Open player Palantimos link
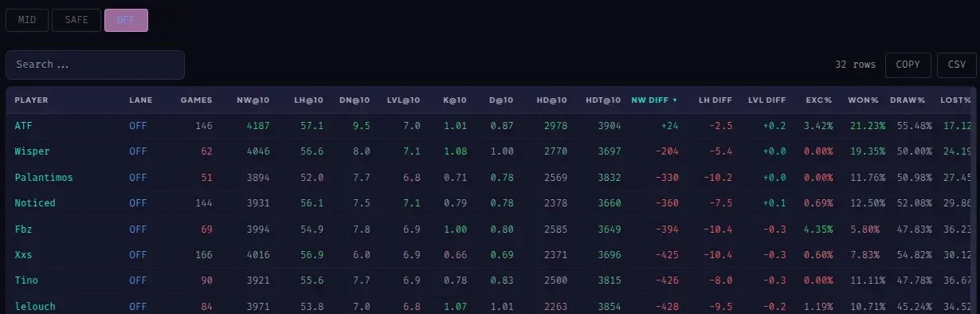The width and height of the screenshot is (980, 314). coord(44,178)
